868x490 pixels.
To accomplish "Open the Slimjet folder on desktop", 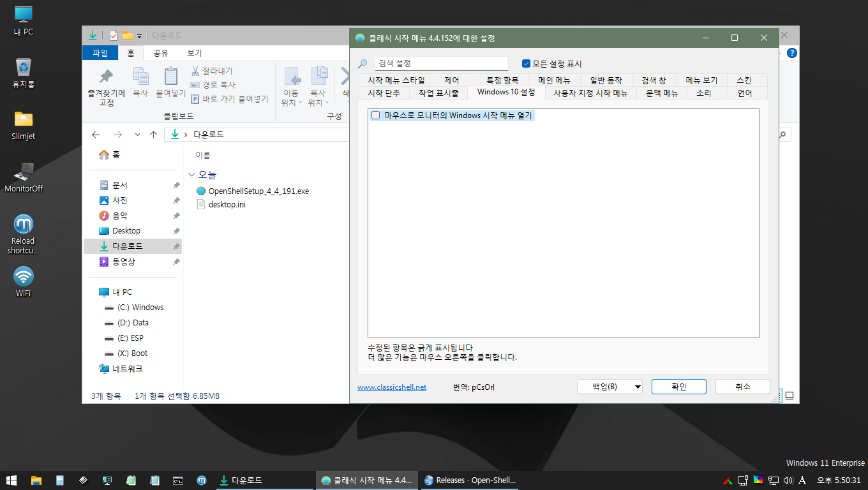I will click(x=24, y=125).
